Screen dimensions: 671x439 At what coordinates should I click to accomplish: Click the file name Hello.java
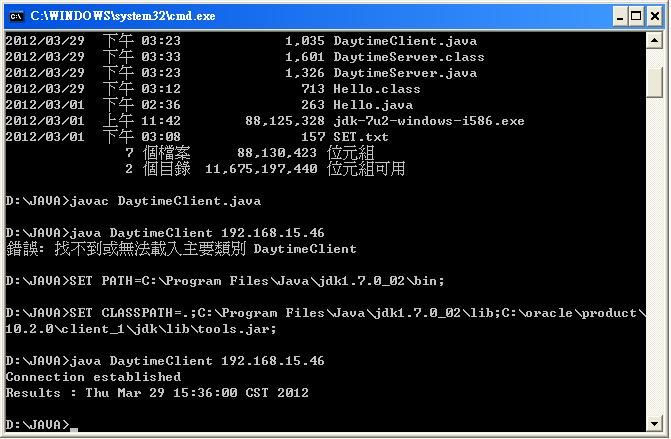373,105
